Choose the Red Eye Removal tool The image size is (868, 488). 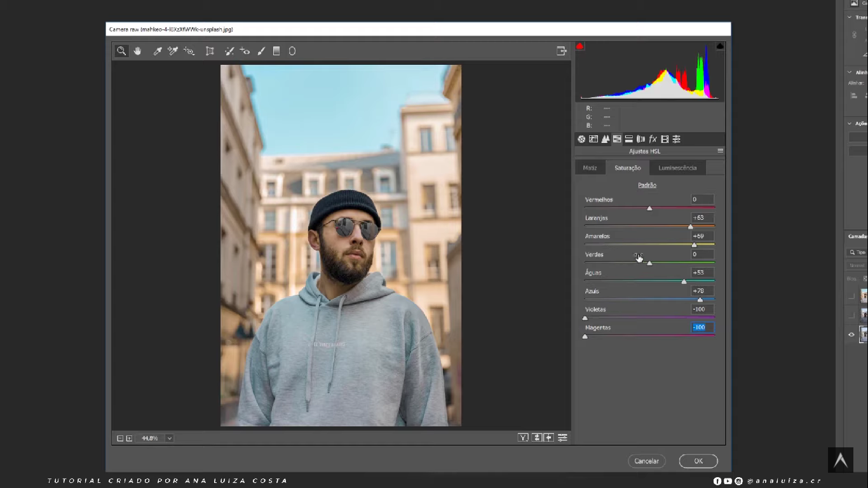245,51
